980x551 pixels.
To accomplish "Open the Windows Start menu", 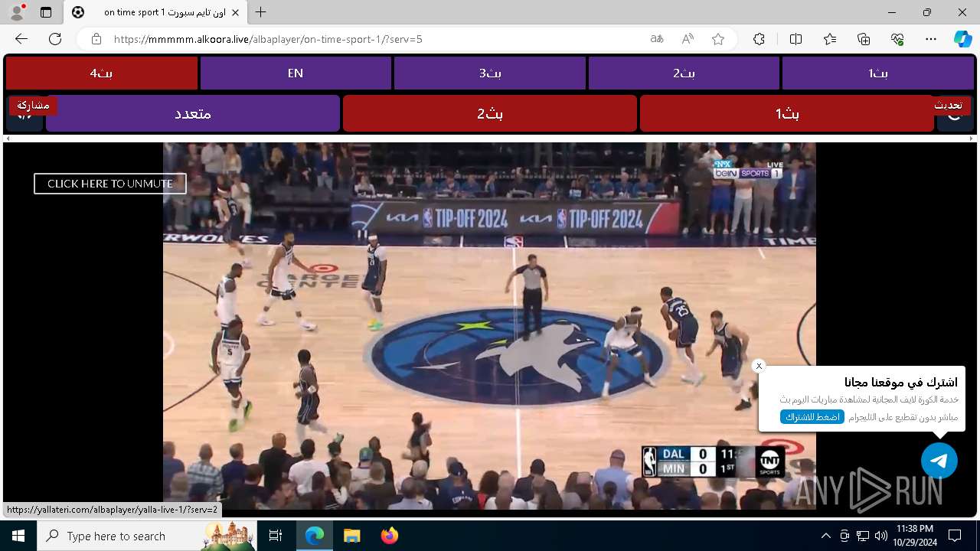I will (x=18, y=536).
